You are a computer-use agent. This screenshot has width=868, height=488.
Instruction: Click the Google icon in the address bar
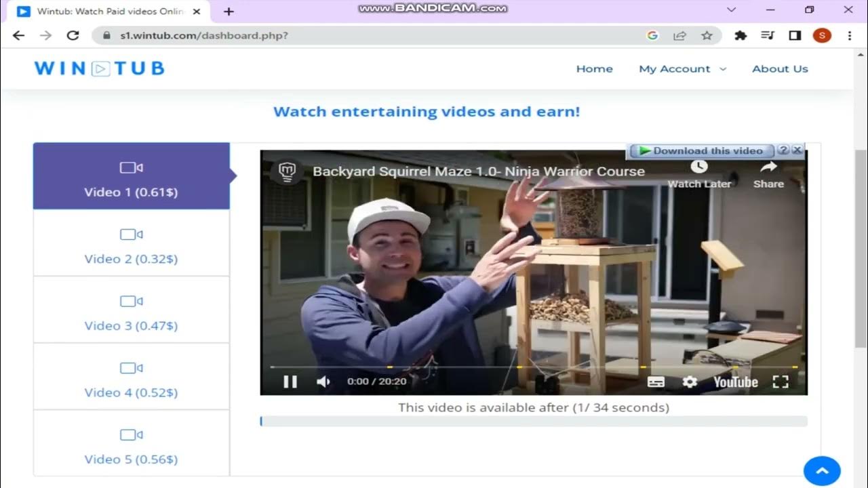click(x=653, y=35)
